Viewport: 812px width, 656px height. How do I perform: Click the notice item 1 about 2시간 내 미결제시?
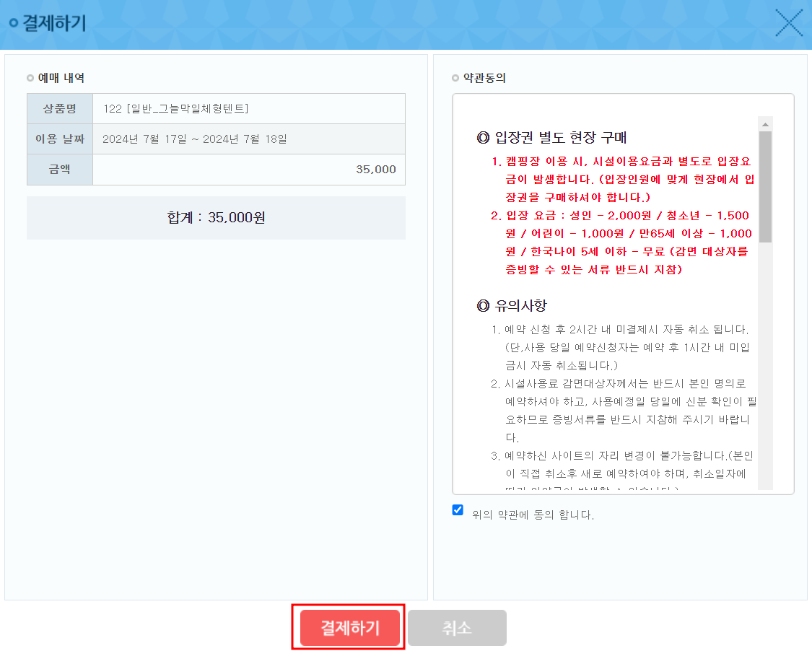[x=621, y=347]
